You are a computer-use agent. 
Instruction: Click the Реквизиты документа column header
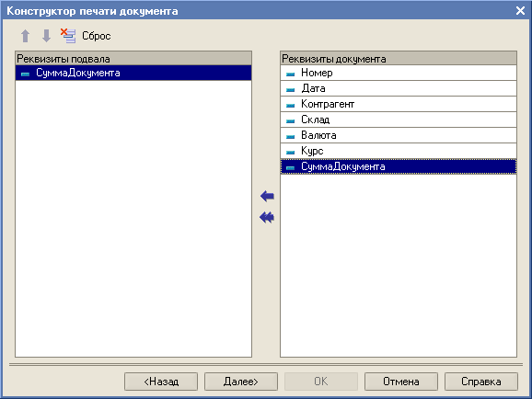click(x=399, y=59)
